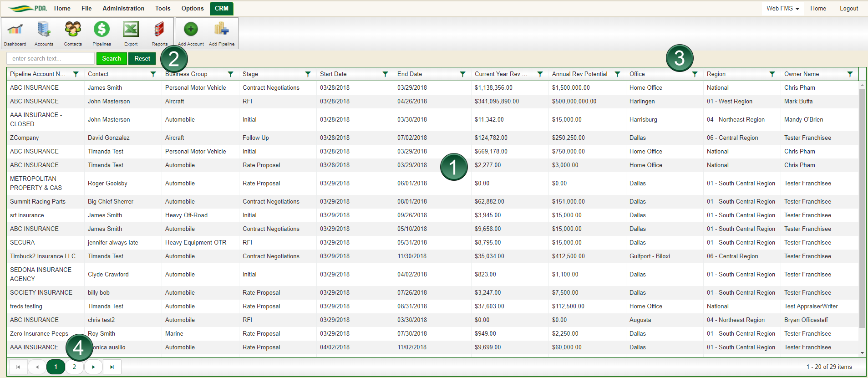Open the Administration menu
Viewport: 868px width, 378px height.
pyautogui.click(x=123, y=8)
